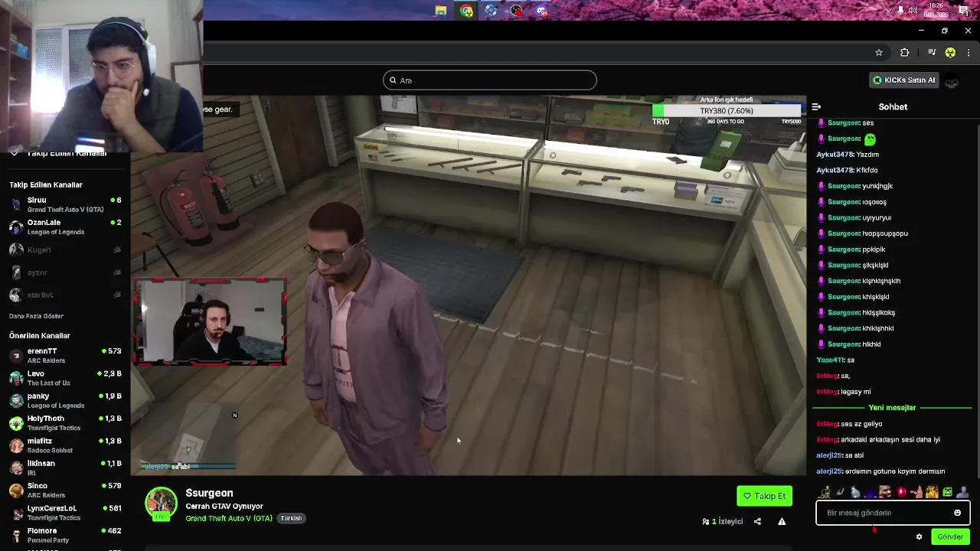980x551 pixels.
Task: Expand list with Daha Fazla Göster
Action: 36,316
